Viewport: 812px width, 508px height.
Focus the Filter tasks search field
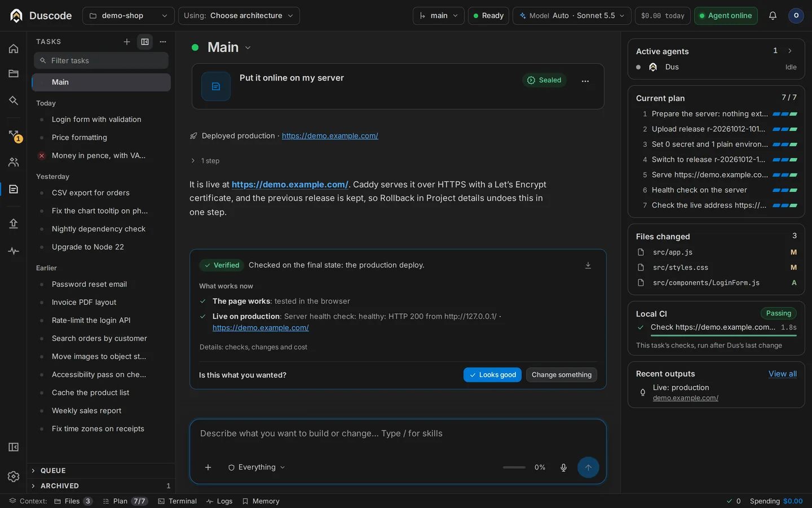point(101,60)
